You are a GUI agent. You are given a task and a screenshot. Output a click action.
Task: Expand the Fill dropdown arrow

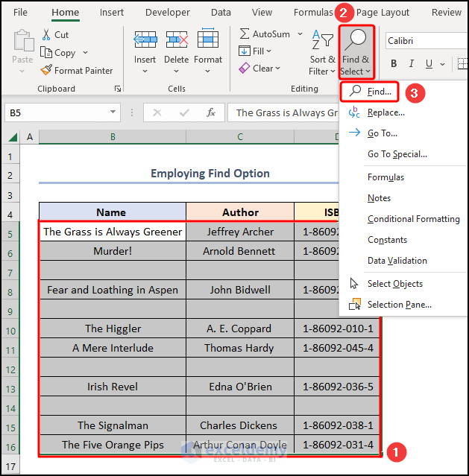tap(268, 51)
